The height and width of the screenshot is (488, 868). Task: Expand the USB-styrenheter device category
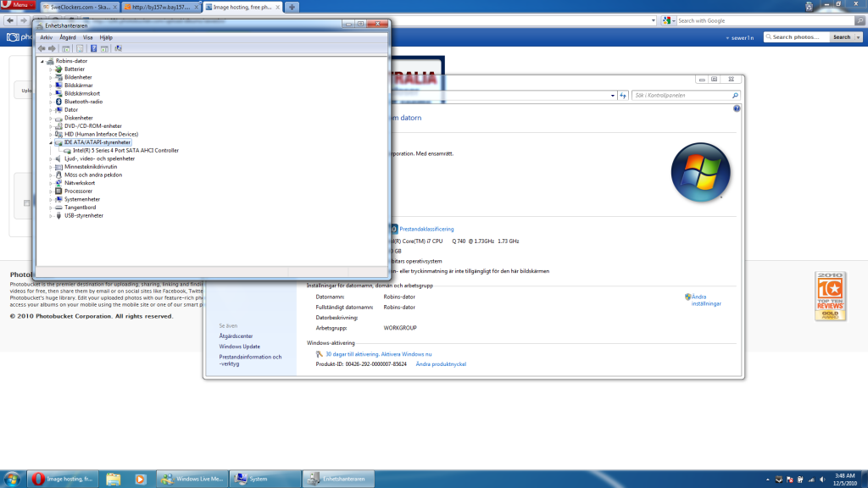pyautogui.click(x=50, y=215)
